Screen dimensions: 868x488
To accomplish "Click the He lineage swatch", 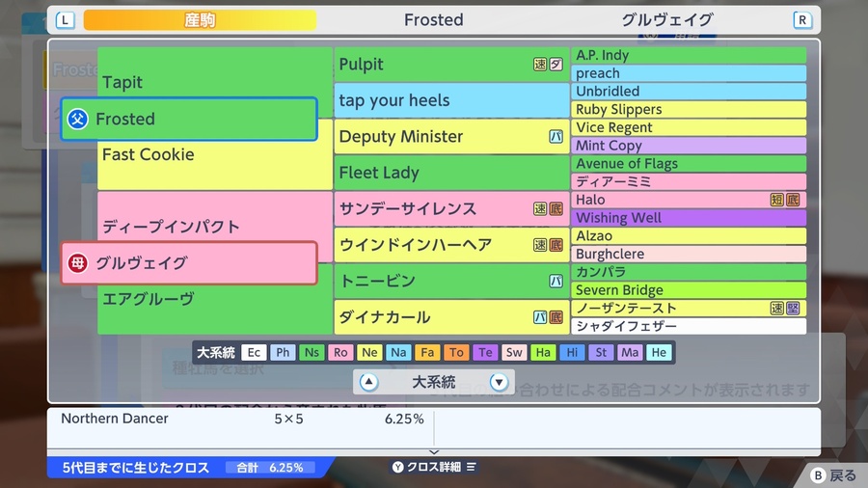I will click(659, 352).
